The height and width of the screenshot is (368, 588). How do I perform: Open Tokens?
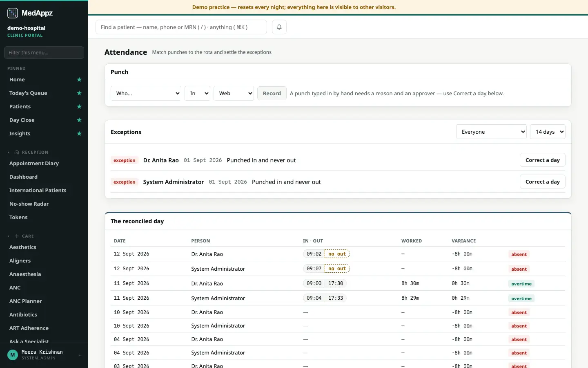pos(18,218)
